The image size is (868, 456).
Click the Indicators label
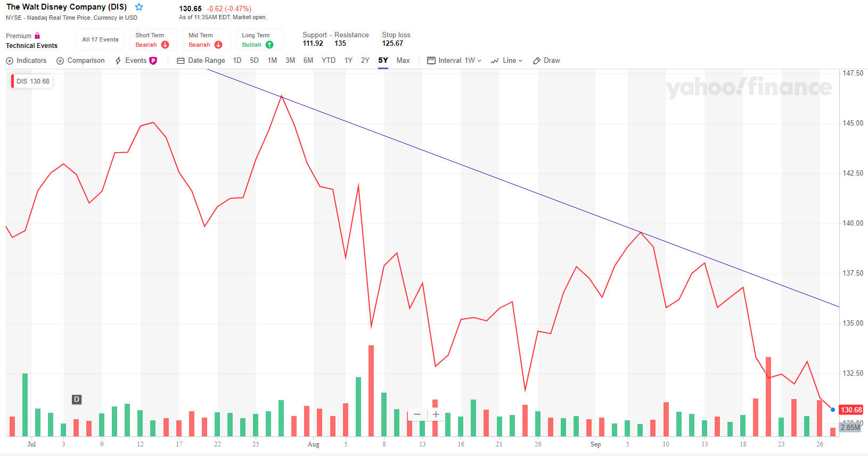tap(31, 61)
